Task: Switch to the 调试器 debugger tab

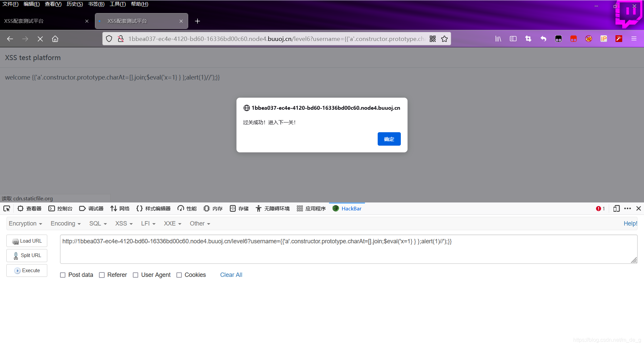Action: click(x=91, y=209)
